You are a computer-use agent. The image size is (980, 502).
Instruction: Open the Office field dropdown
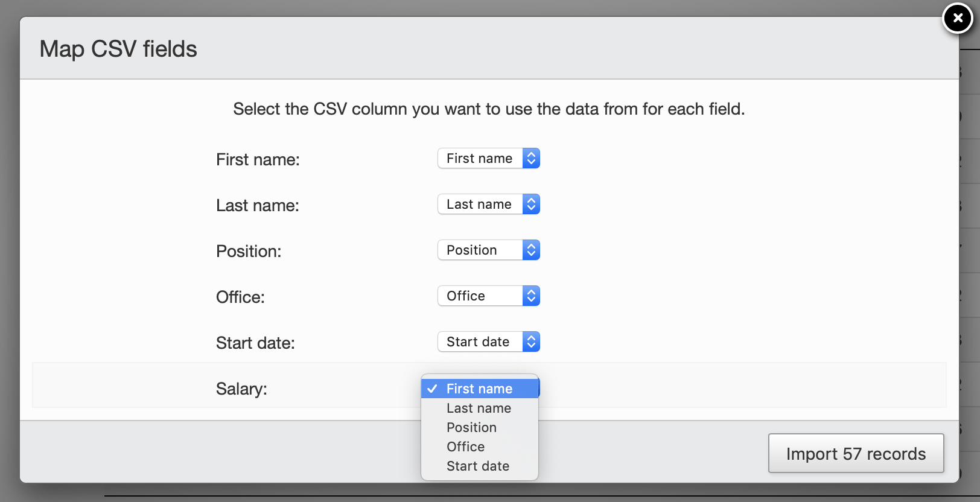(x=489, y=296)
